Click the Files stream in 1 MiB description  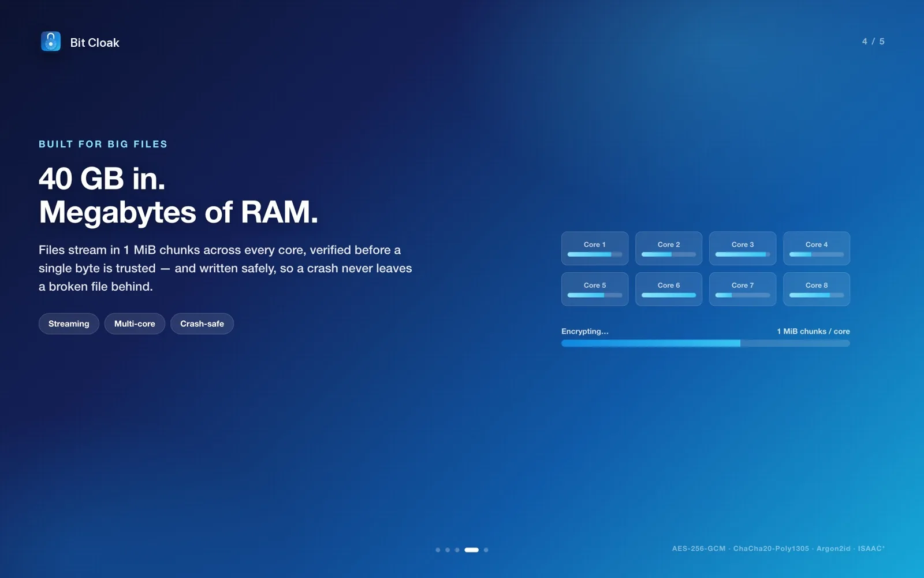[225, 268]
